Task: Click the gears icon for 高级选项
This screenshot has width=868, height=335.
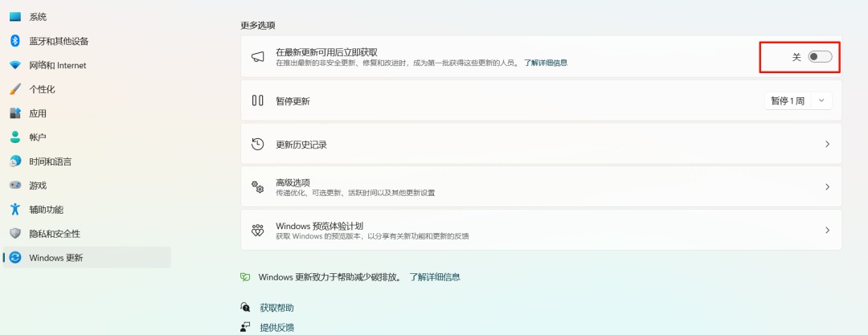Action: (257, 186)
